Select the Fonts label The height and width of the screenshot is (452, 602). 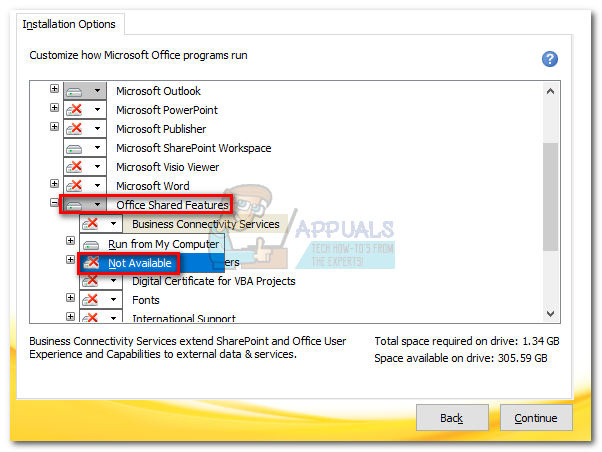(146, 300)
